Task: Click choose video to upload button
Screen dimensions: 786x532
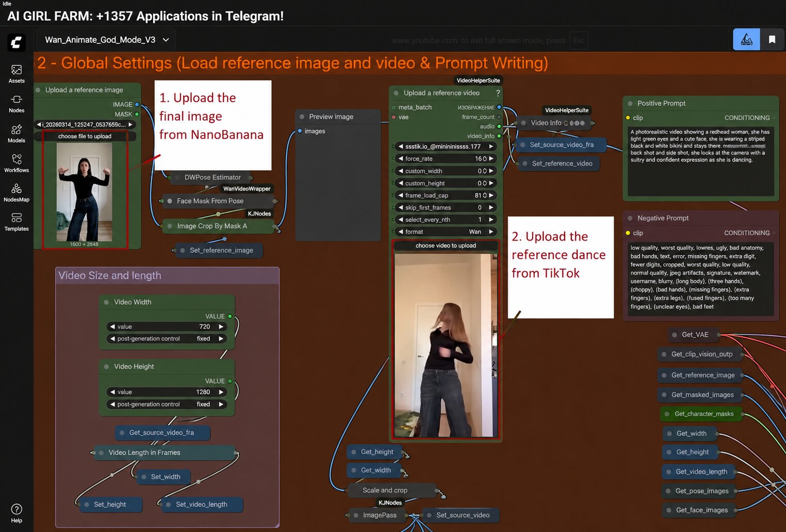Action: click(446, 246)
